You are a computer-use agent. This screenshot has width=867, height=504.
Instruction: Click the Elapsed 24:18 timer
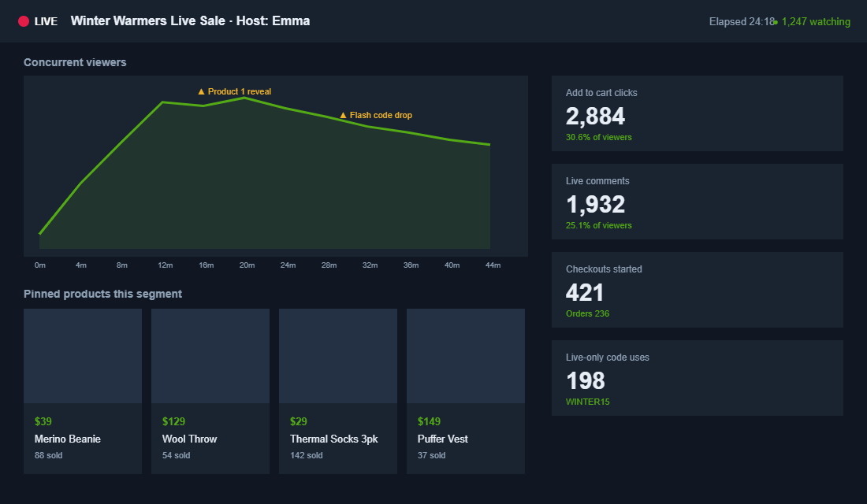point(742,21)
